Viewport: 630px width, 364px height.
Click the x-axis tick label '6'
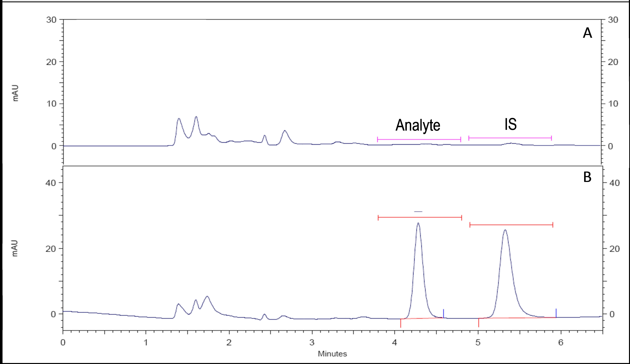pos(561,343)
